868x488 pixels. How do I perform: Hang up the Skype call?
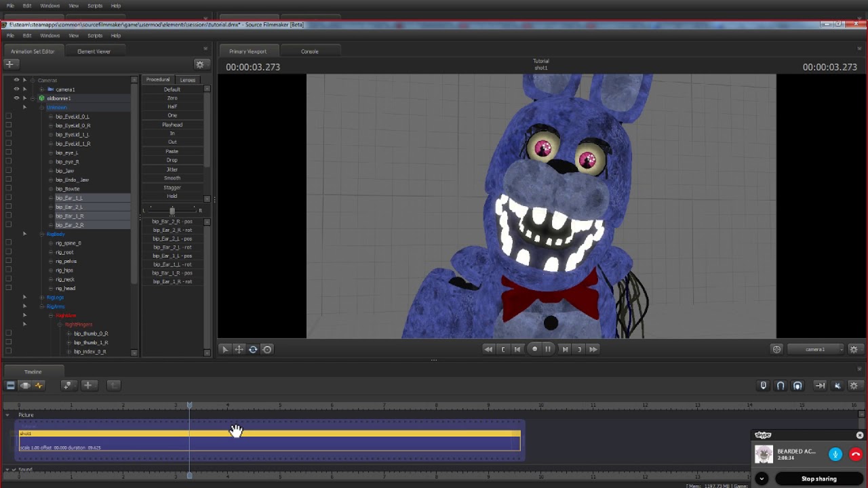[x=856, y=455]
